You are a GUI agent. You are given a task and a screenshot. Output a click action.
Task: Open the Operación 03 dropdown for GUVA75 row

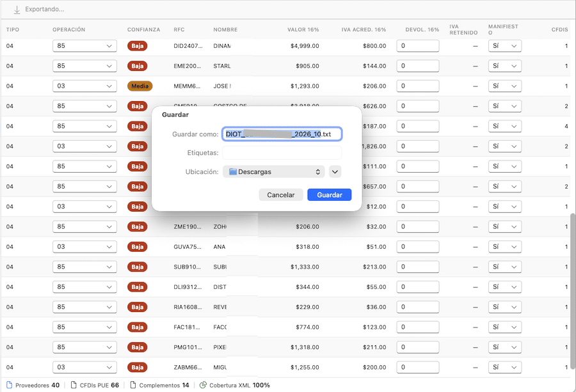pyautogui.click(x=84, y=247)
